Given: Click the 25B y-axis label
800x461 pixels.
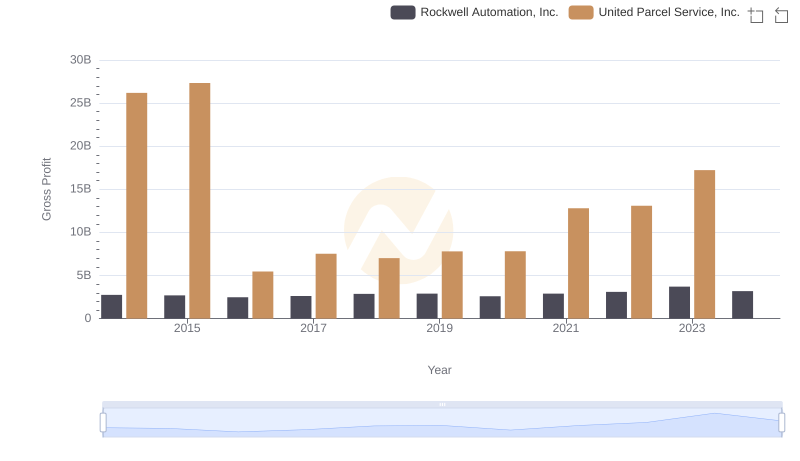Looking at the screenshot, I should coord(81,103).
